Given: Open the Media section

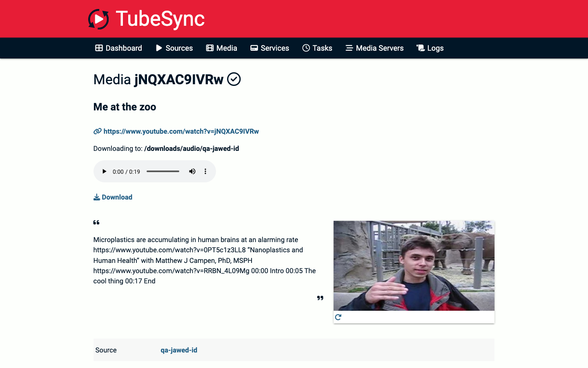Looking at the screenshot, I should pyautogui.click(x=222, y=48).
